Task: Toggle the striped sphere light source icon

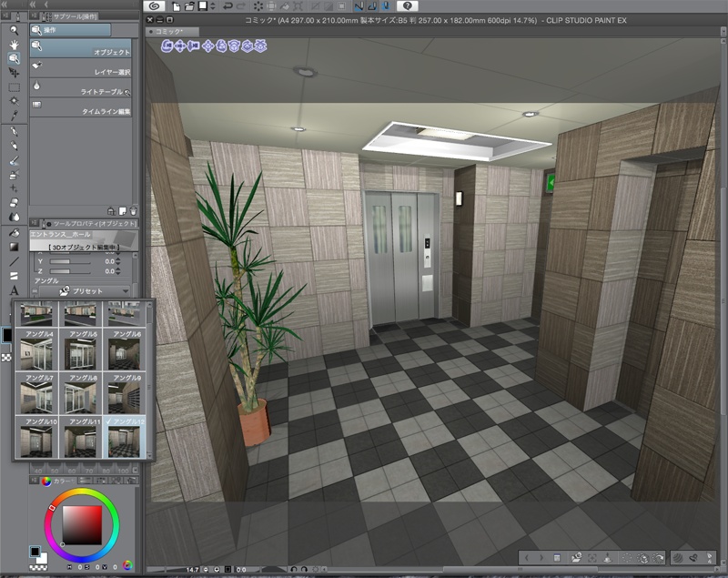Action: click(678, 558)
